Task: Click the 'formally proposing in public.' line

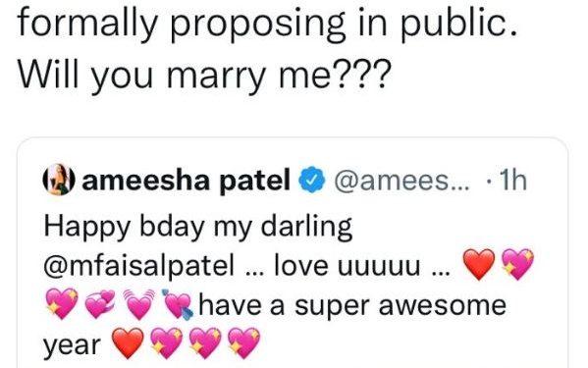Action: [268, 22]
